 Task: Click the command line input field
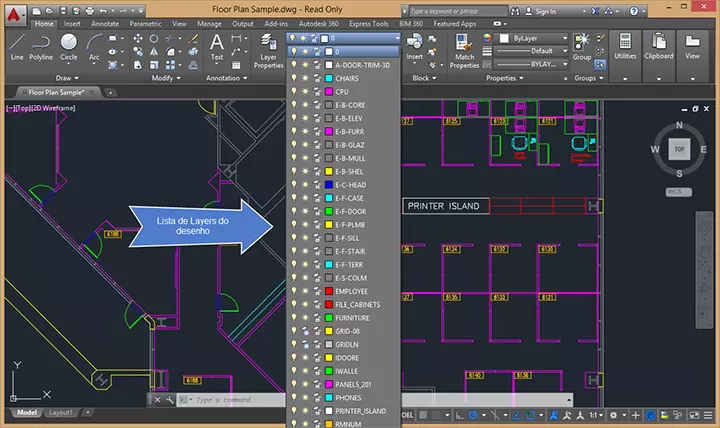(230, 400)
